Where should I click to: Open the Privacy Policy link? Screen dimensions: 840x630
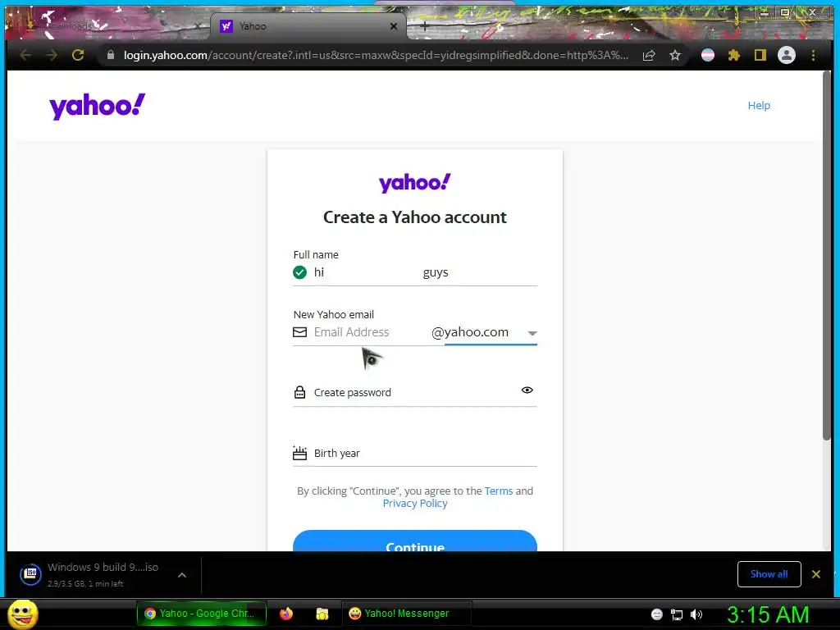(415, 503)
